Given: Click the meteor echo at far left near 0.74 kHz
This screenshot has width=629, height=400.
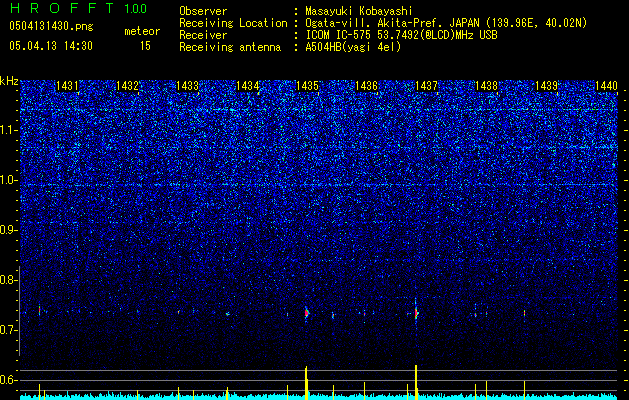Looking at the screenshot, I should 39,311.
